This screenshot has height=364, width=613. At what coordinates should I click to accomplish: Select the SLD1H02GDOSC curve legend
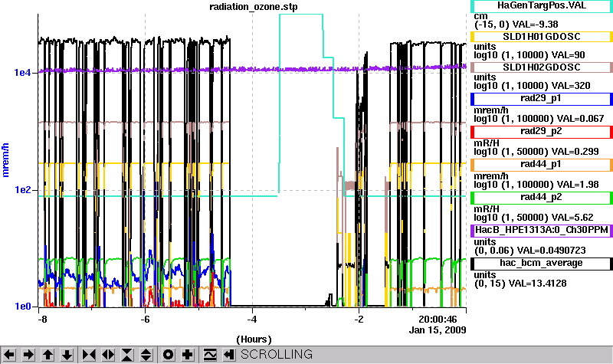coord(542,67)
